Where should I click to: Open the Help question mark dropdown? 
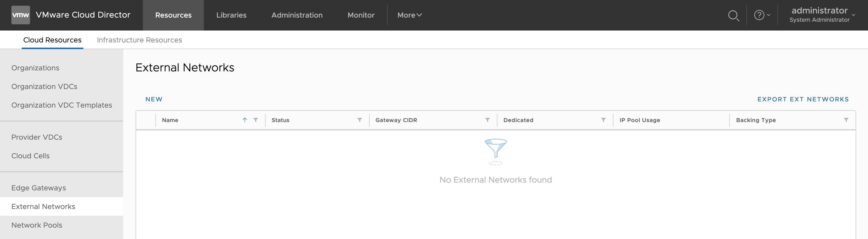click(762, 15)
